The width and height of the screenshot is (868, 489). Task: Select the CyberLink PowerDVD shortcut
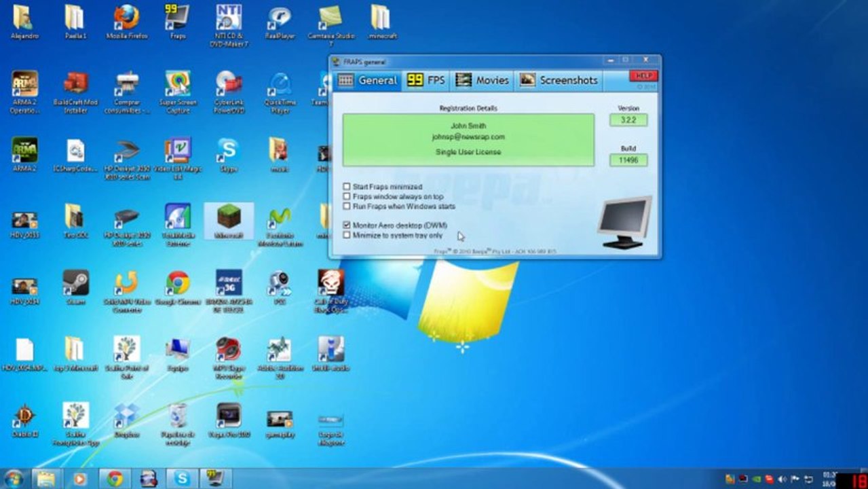click(229, 92)
